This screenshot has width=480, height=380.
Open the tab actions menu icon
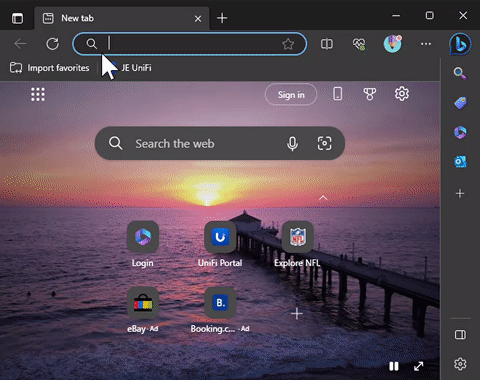click(17, 18)
